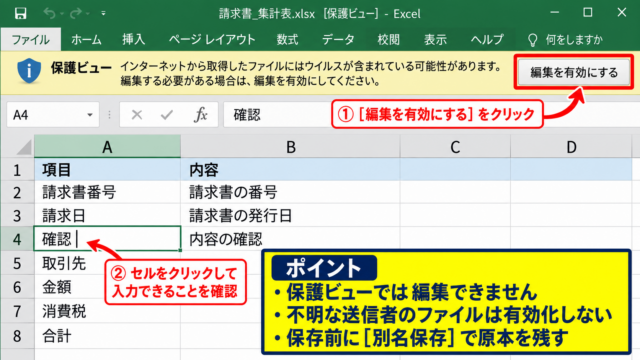Click the formula bar Cancel X icon
The image size is (640, 360).
pyautogui.click(x=137, y=115)
